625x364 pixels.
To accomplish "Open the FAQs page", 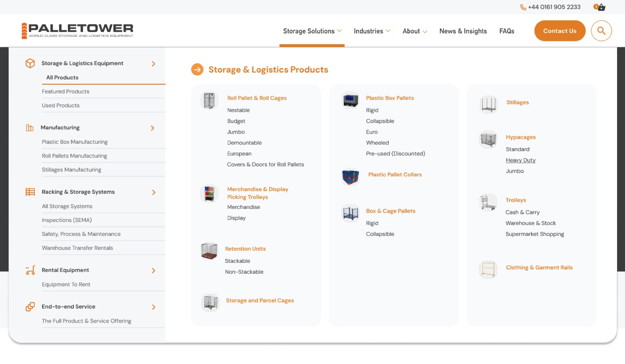I will click(x=507, y=31).
